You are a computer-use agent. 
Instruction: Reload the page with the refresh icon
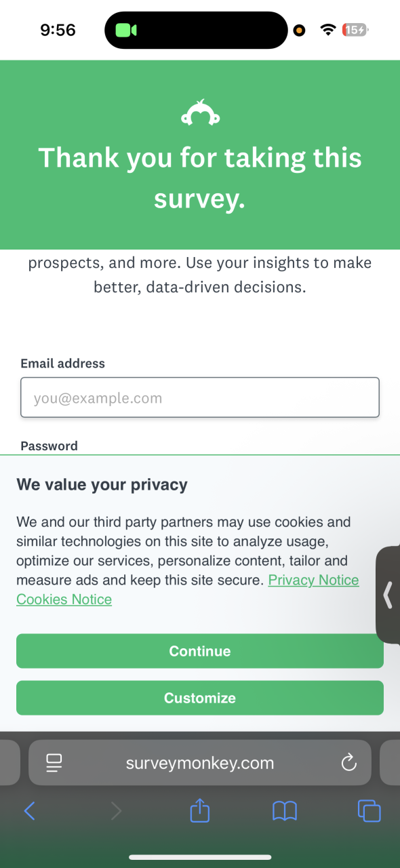click(348, 763)
